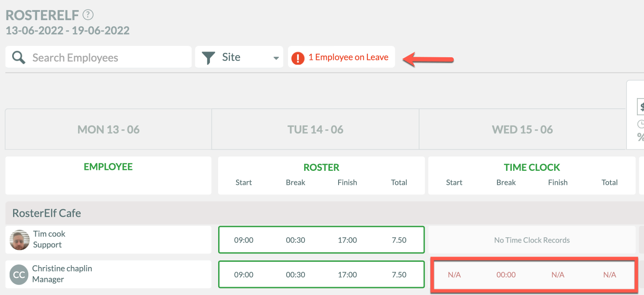644x295 pixels.
Task: Click Christine chaplin's roster break 00:30
Action: [295, 275]
